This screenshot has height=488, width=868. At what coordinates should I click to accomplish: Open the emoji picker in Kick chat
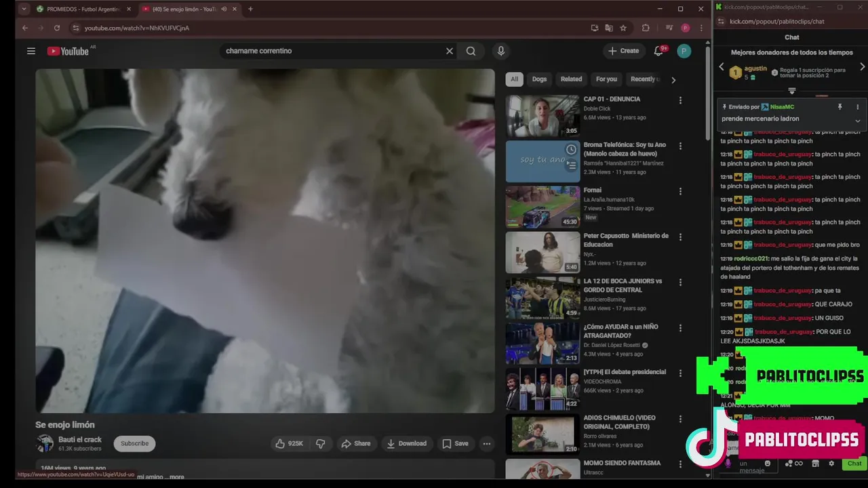768,464
